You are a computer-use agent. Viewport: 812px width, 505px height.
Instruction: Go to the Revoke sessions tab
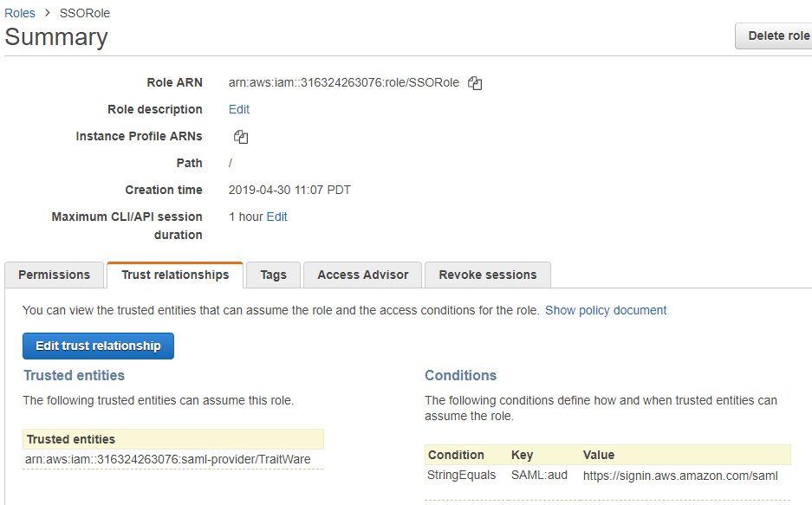click(488, 275)
